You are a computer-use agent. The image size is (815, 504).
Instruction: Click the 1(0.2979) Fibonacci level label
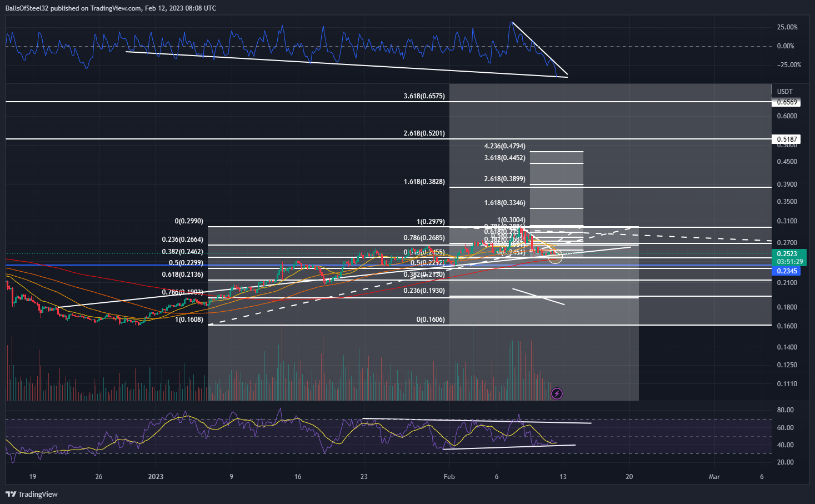[431, 222]
